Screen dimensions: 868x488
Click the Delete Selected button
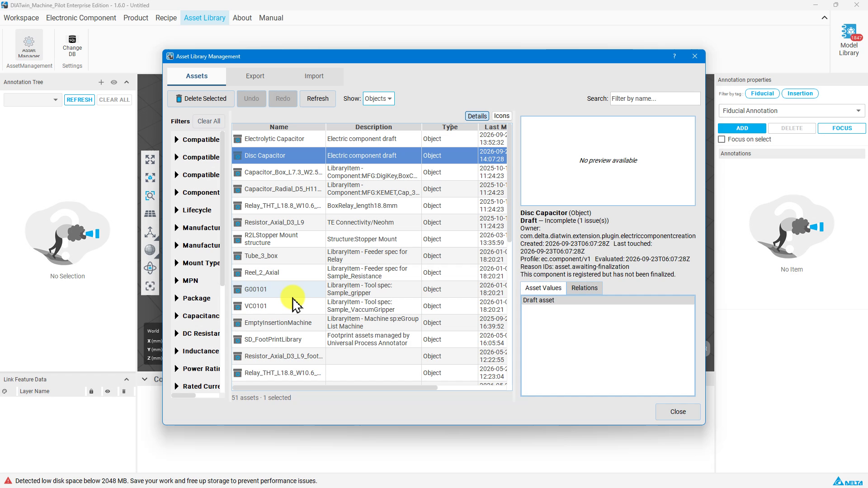(x=201, y=99)
